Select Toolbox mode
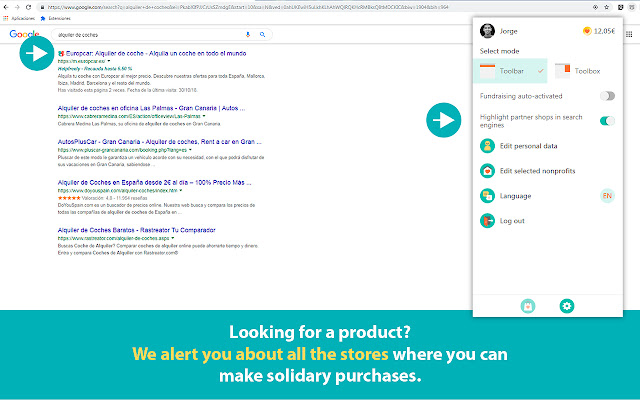The image size is (640, 400). point(578,71)
